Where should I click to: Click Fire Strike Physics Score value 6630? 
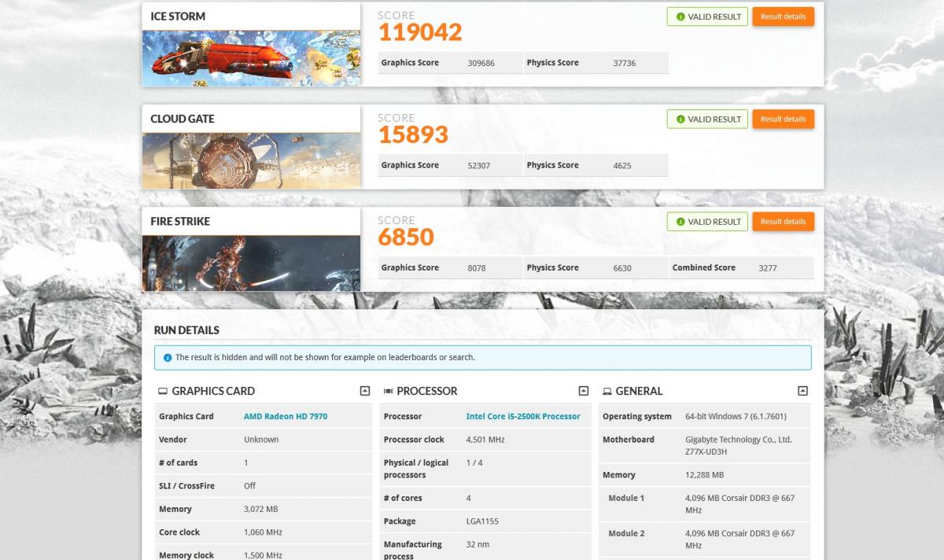click(622, 267)
